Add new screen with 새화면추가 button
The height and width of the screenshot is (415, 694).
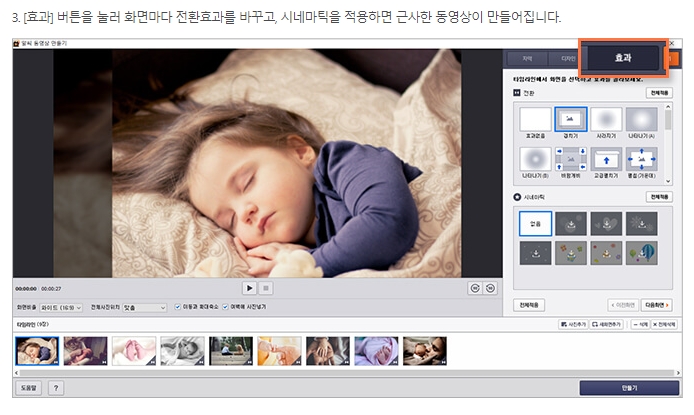[x=607, y=324]
